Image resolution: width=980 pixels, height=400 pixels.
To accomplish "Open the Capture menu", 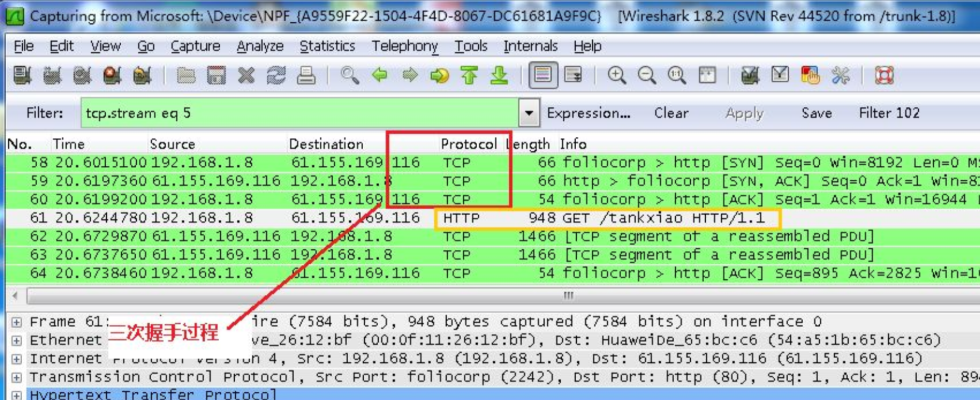I will point(195,46).
